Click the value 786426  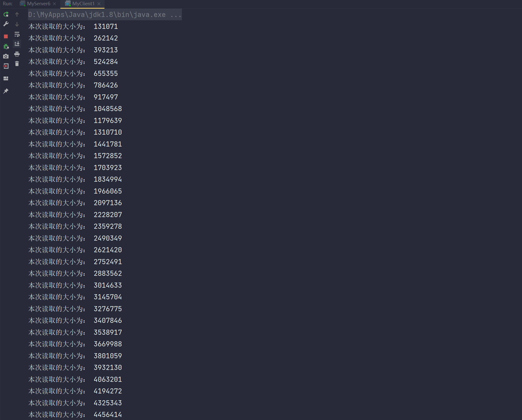(106, 85)
